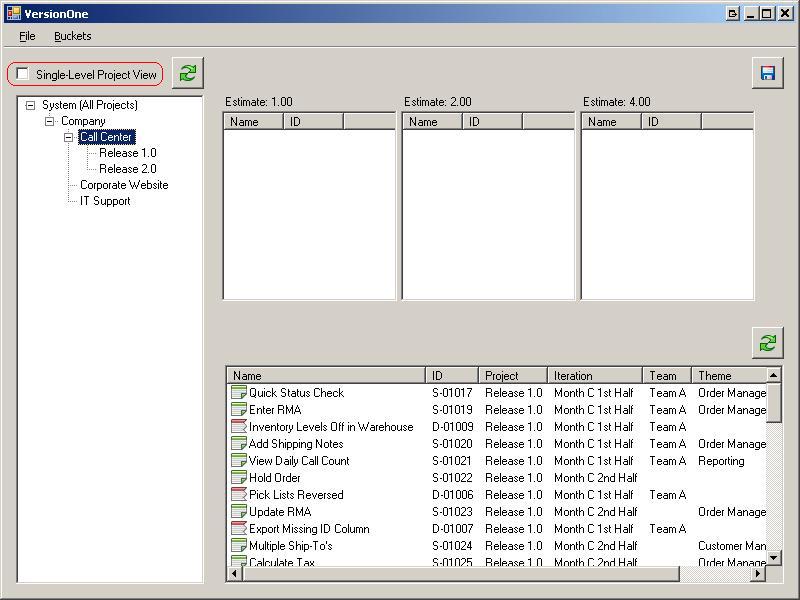800x600 pixels.
Task: Click ID cell S-01017
Action: tap(452, 393)
